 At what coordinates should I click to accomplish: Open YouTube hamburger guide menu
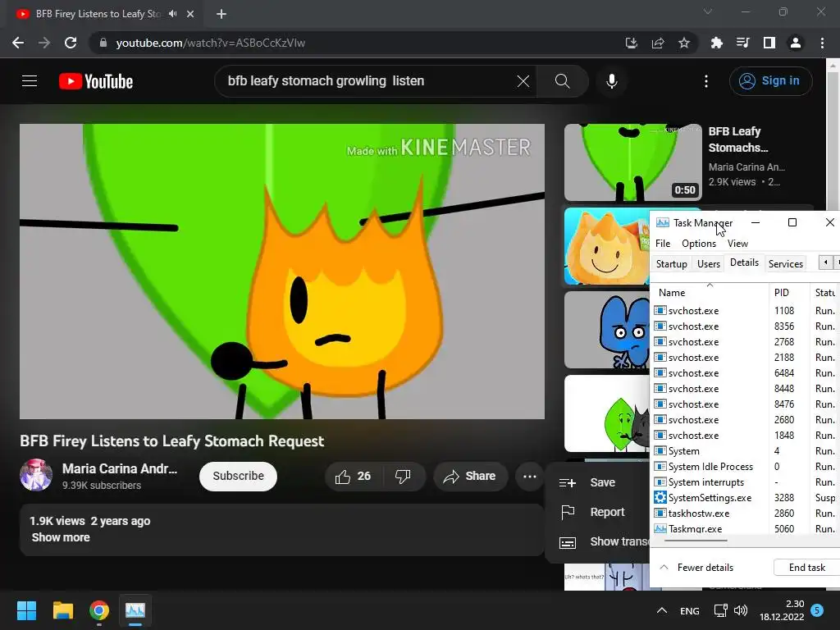[x=30, y=81]
